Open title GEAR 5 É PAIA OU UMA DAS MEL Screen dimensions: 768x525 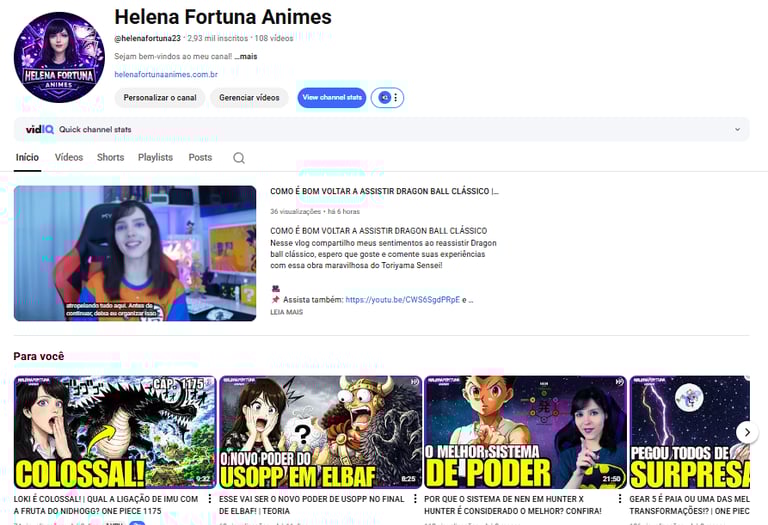[x=690, y=505]
